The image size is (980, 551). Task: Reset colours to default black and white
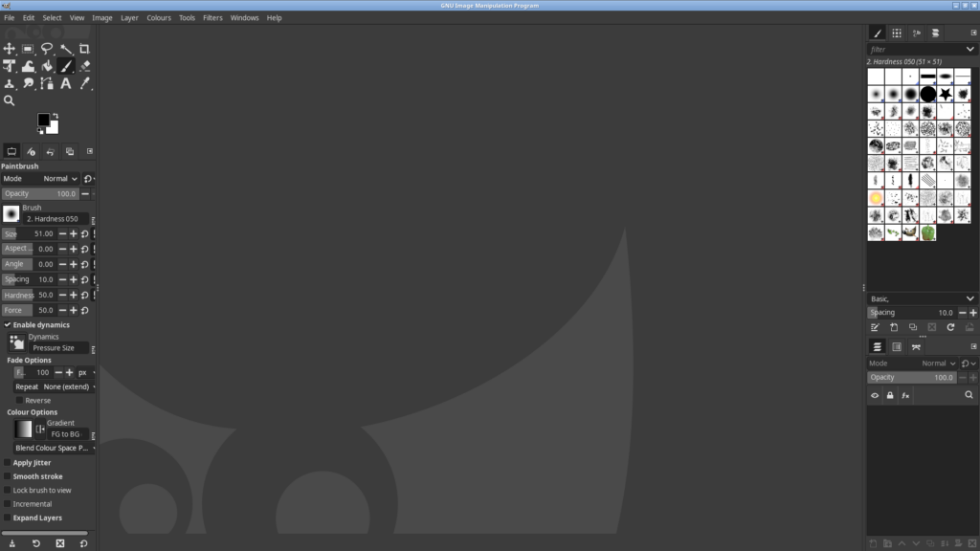[x=40, y=130]
